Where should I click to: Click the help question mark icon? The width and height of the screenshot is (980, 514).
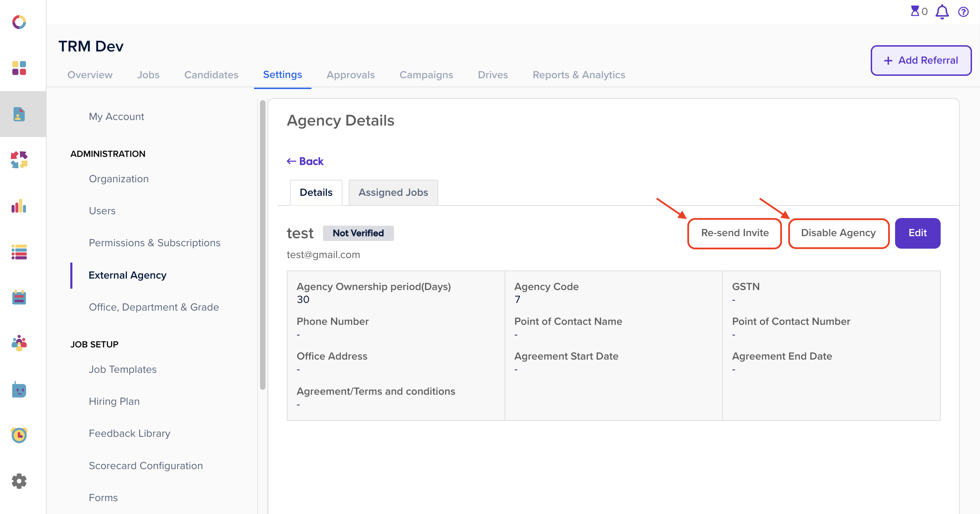click(x=963, y=12)
